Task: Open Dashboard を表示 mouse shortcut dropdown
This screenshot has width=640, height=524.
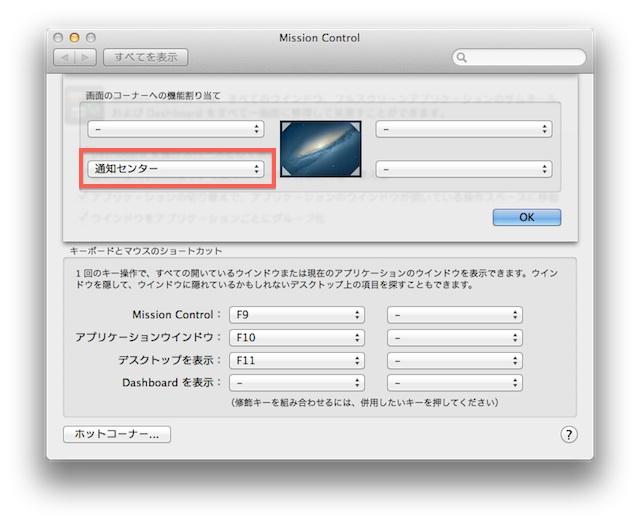Action: (455, 383)
